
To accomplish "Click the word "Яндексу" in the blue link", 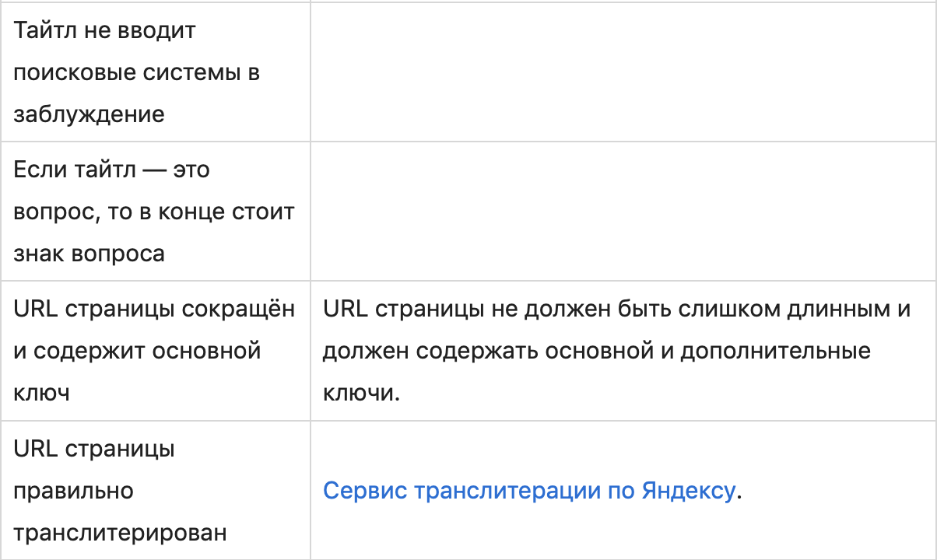I will 689,492.
